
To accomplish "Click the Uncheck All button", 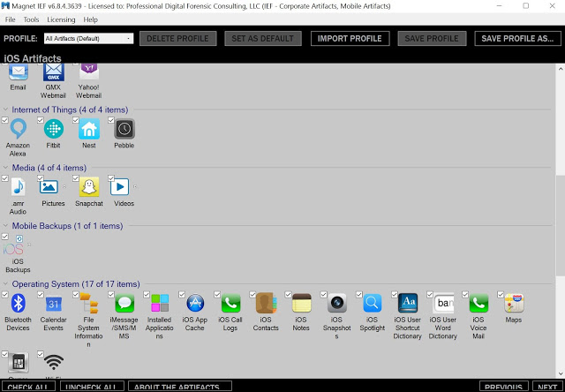I will [x=92, y=387].
